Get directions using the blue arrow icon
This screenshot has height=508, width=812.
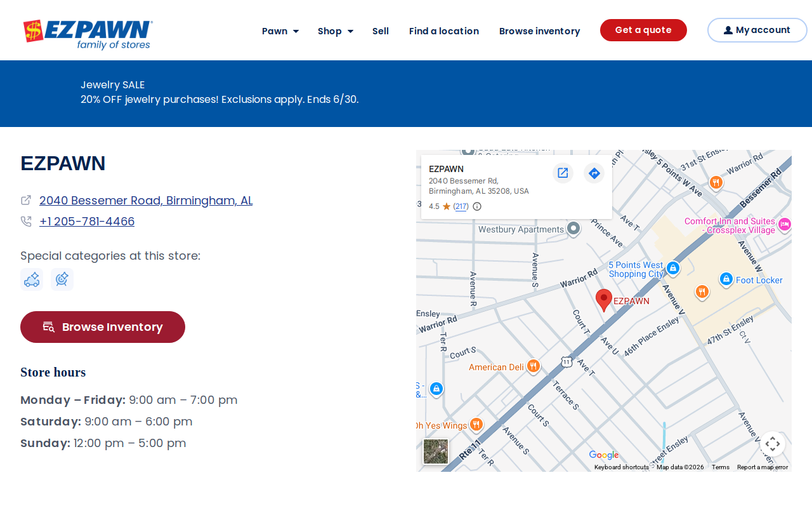(594, 173)
